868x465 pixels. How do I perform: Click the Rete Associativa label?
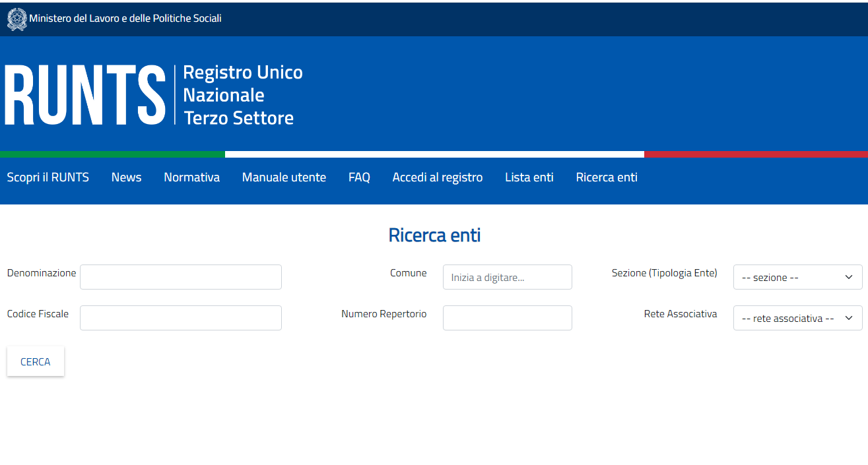click(681, 314)
